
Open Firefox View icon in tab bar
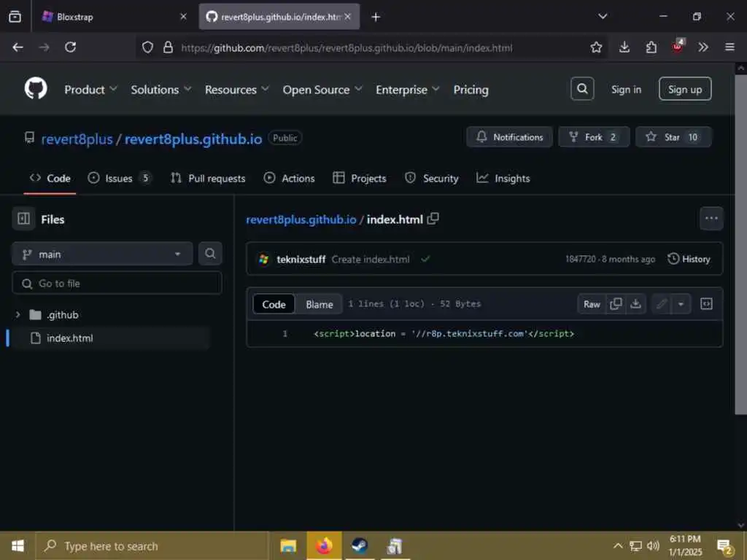15,17
